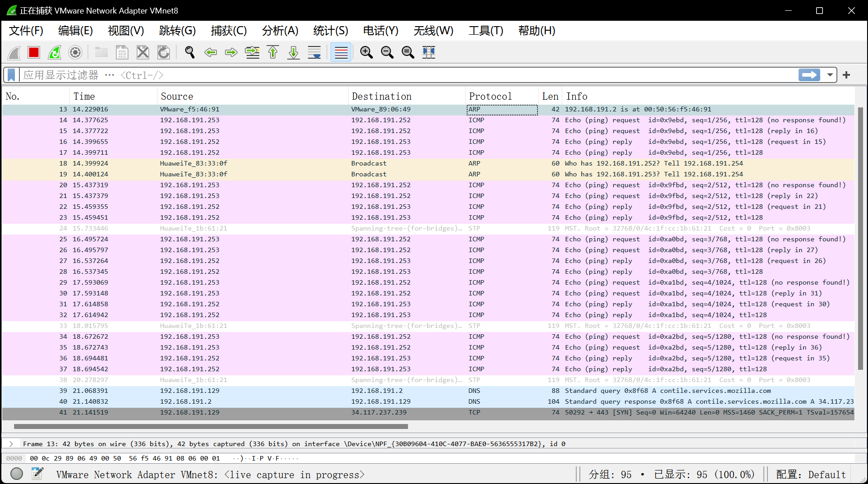Open display filter history dropdown
The height and width of the screenshot is (484, 868).
click(x=830, y=75)
